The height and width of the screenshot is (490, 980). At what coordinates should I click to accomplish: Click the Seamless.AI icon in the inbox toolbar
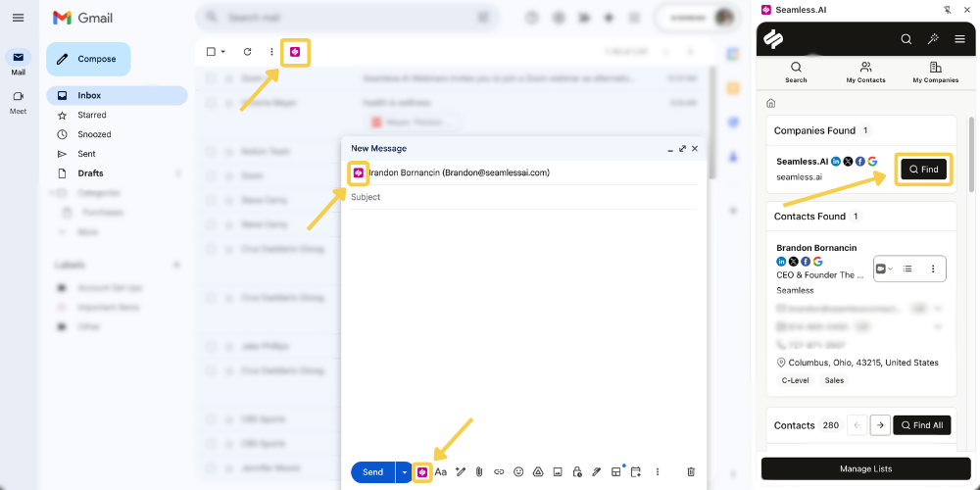click(296, 52)
